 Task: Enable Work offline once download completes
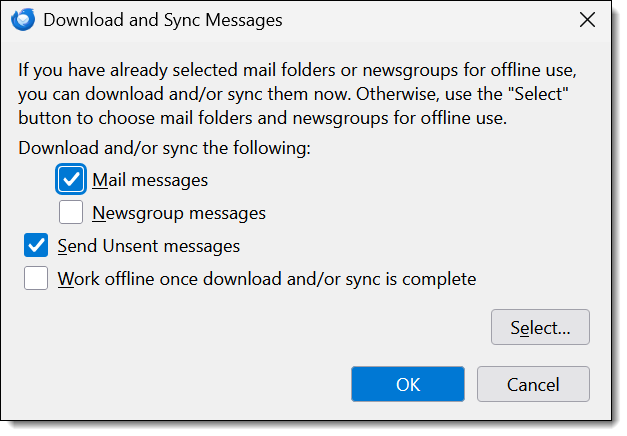coord(36,278)
